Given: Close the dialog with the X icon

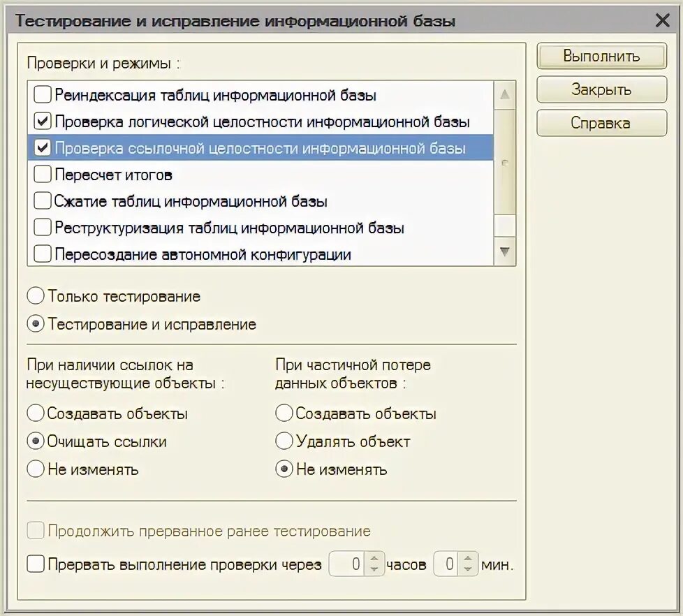Looking at the screenshot, I should 663,20.
